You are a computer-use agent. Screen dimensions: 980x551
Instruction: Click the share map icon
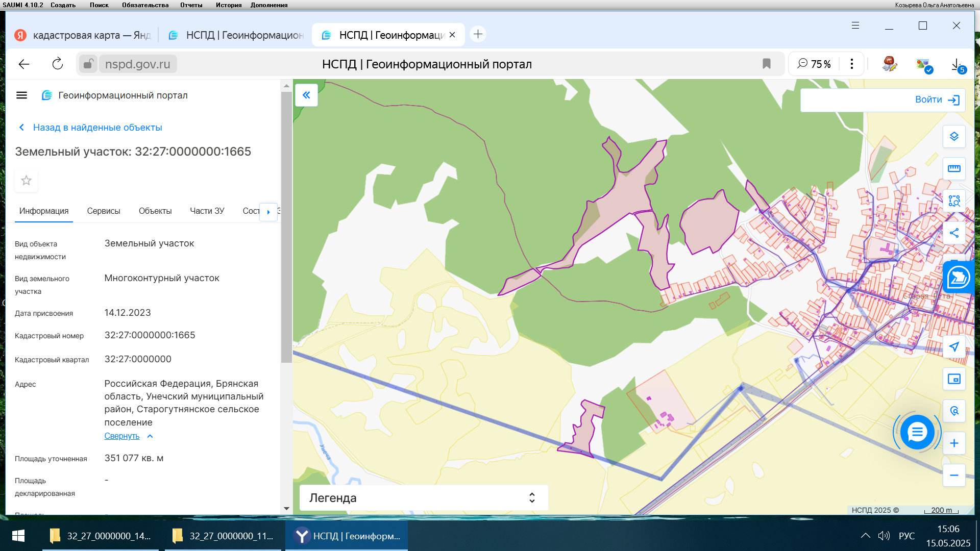(954, 233)
